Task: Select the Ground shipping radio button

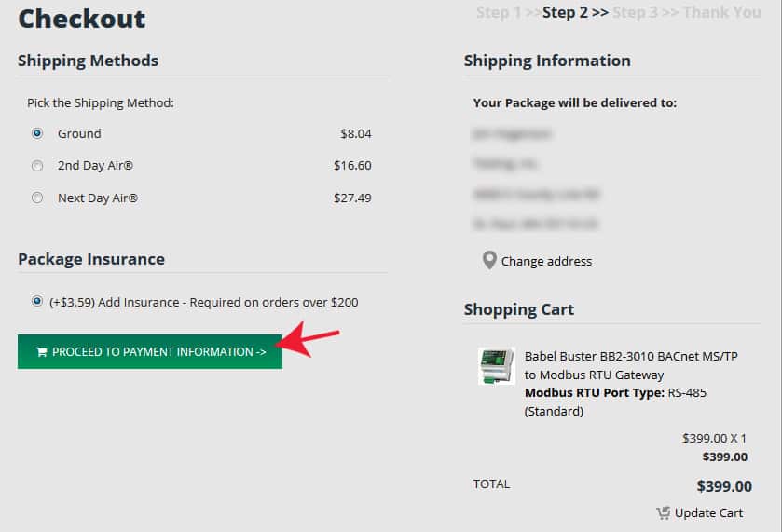Action: 37,133
